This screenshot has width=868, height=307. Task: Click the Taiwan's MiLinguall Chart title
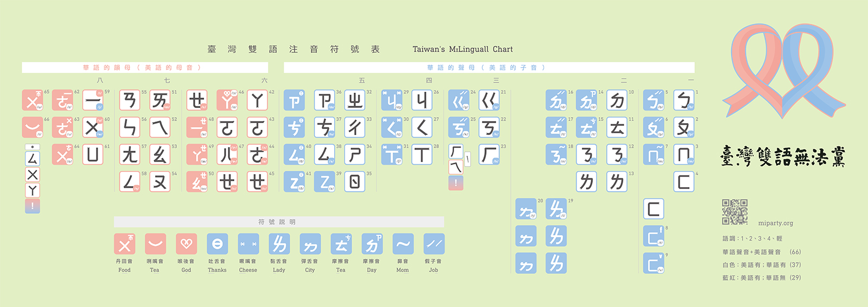click(462, 49)
